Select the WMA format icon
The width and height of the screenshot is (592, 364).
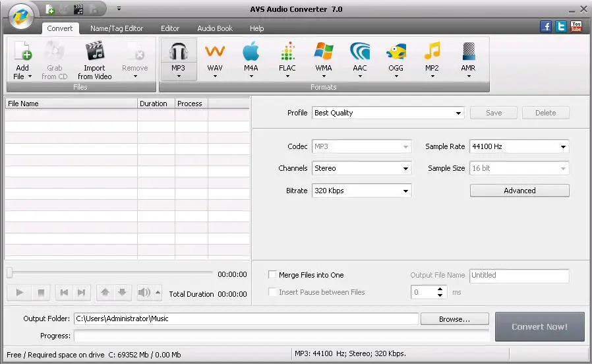point(324,51)
